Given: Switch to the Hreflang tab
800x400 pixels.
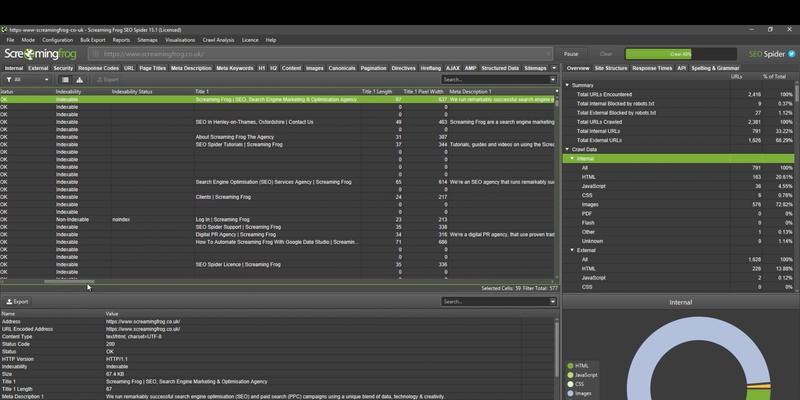Looking at the screenshot, I should coord(431,68).
